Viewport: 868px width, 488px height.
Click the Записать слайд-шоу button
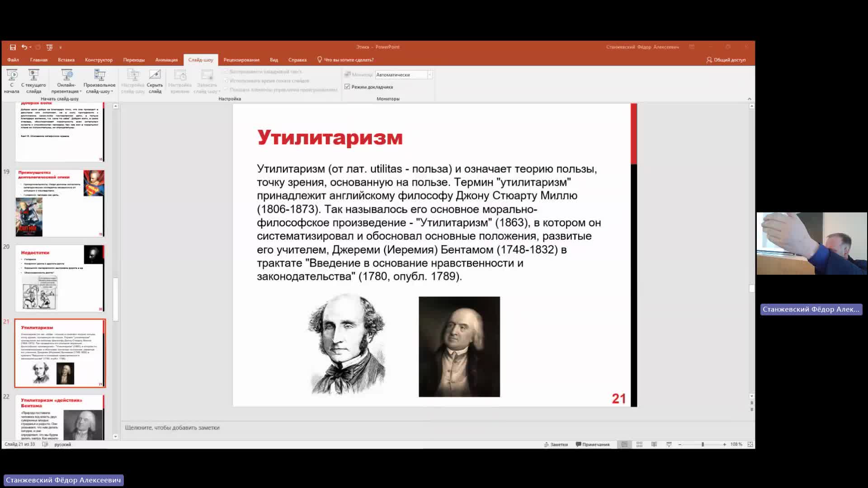point(207,81)
